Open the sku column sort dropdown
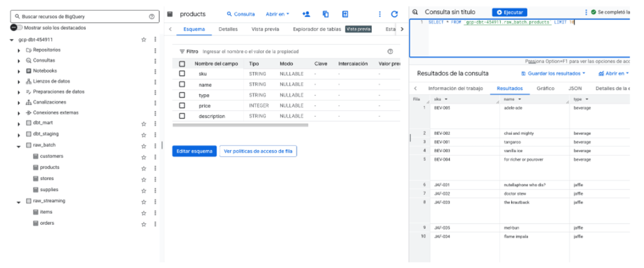 click(x=446, y=99)
